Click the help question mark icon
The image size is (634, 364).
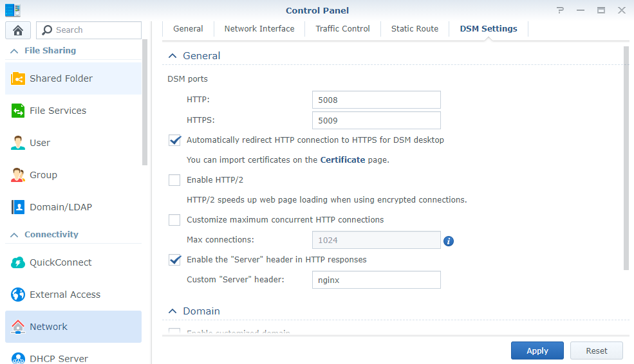560,10
